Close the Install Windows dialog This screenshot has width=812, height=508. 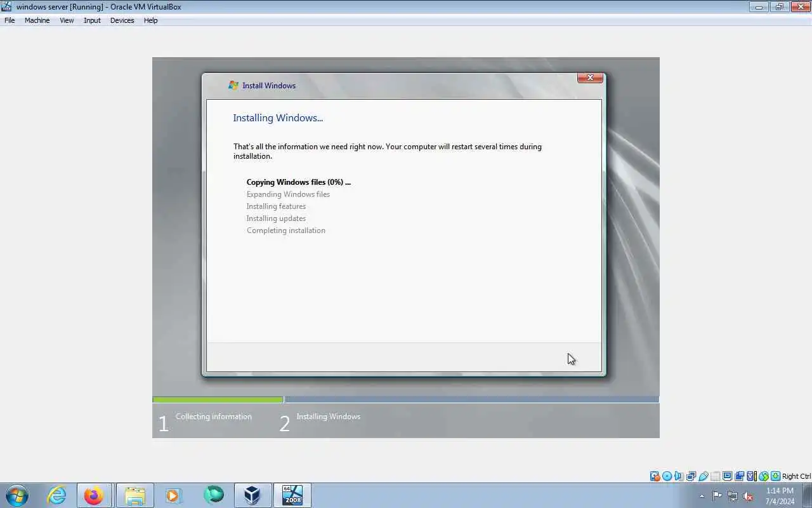(x=590, y=77)
